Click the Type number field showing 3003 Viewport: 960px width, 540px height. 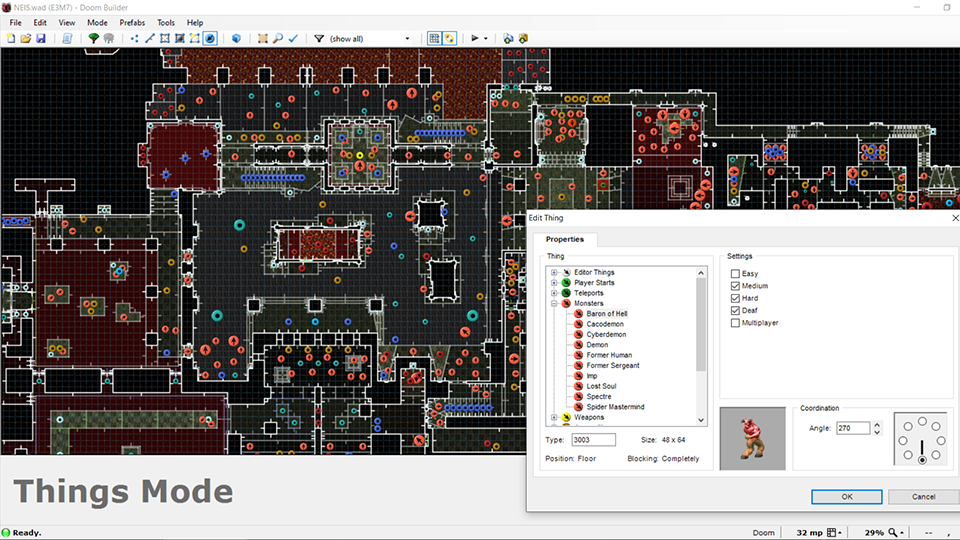click(593, 440)
